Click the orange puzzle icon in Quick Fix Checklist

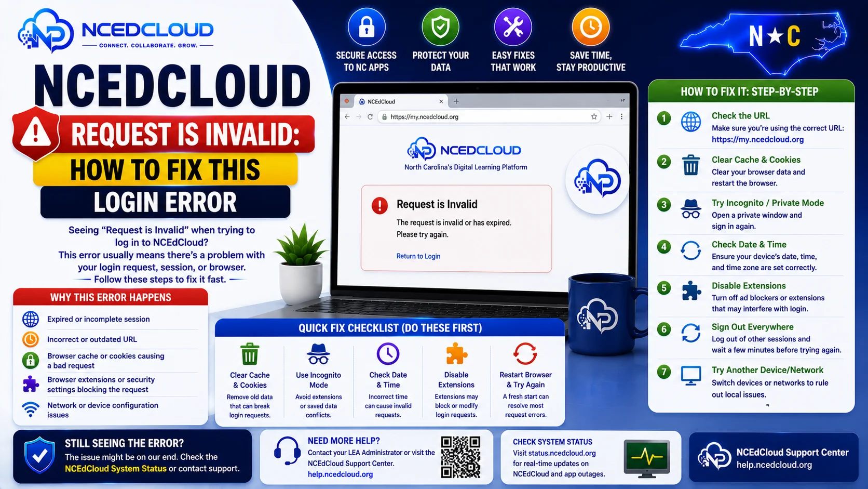[457, 354]
